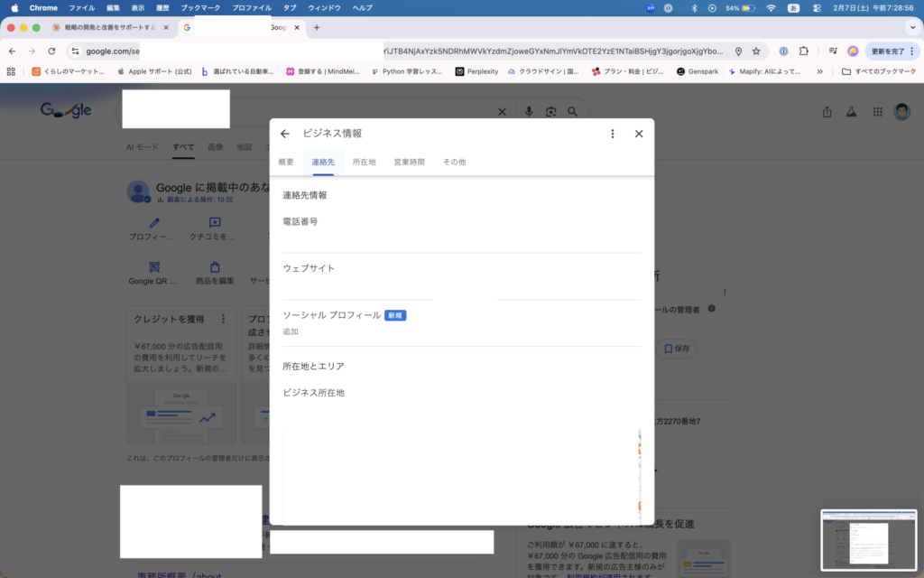Click 追加 under ソーシャル プロフィール
The height and width of the screenshot is (578, 924).
point(291,332)
